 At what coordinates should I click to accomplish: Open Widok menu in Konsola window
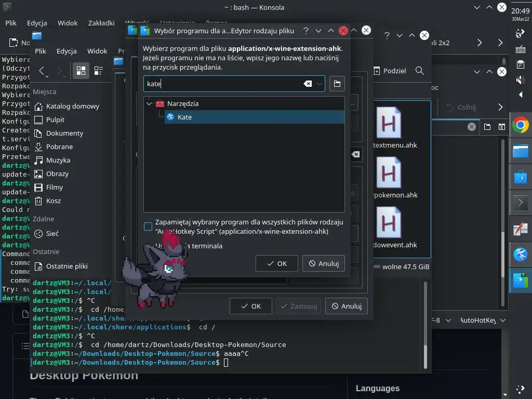[68, 23]
